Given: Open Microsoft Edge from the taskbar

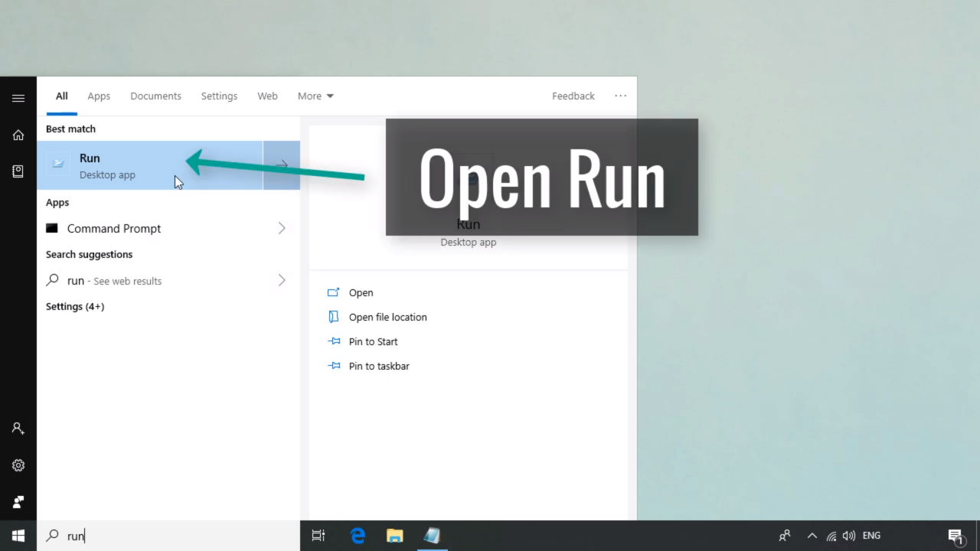Looking at the screenshot, I should pyautogui.click(x=358, y=536).
